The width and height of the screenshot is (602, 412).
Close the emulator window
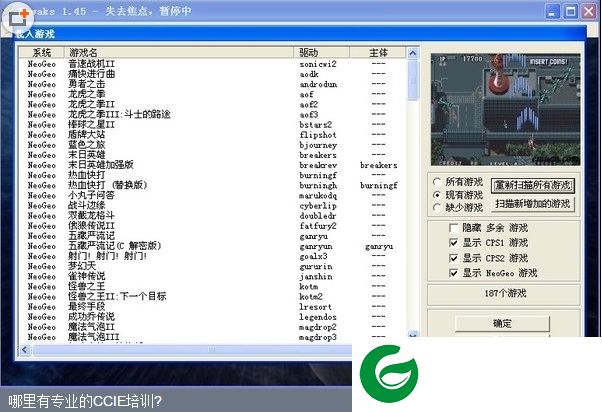point(589,11)
